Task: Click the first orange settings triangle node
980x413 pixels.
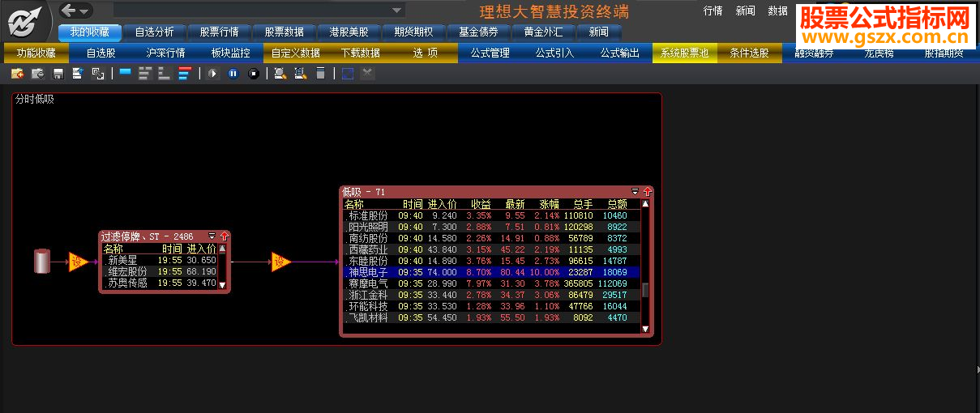Action: click(x=78, y=262)
